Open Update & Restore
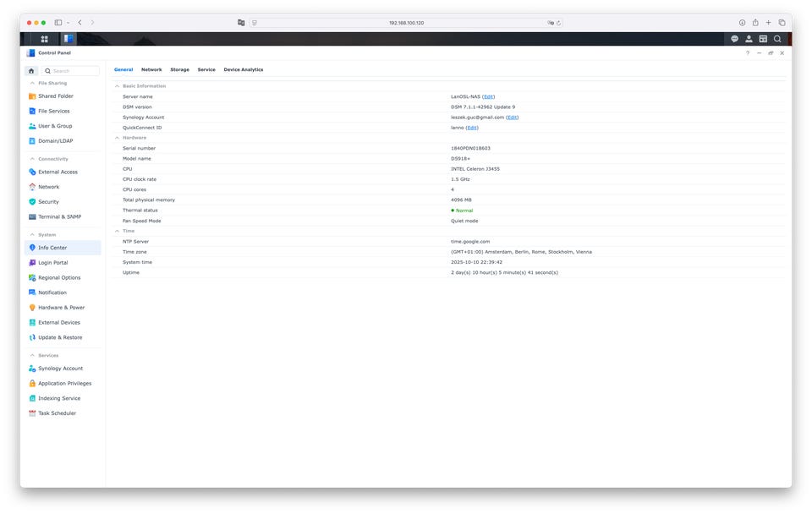 click(63, 337)
